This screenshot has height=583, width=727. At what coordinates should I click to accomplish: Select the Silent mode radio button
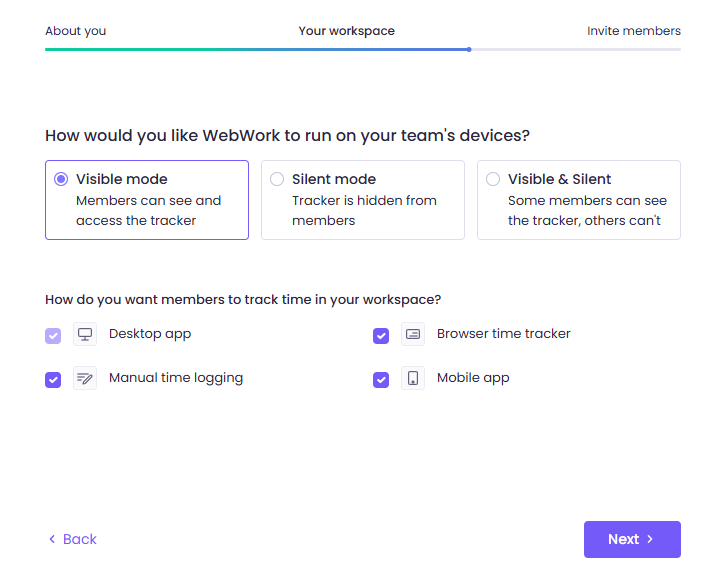[x=277, y=179]
